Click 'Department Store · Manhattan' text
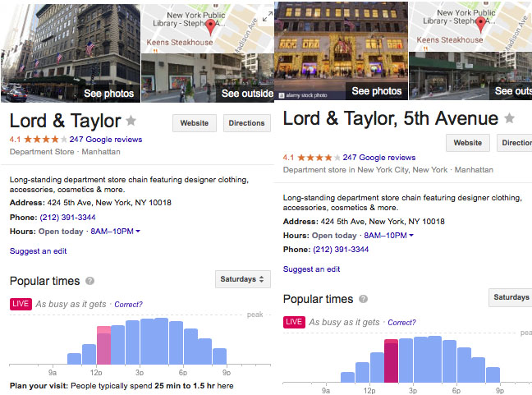This screenshot has width=532, height=395. tap(65, 152)
